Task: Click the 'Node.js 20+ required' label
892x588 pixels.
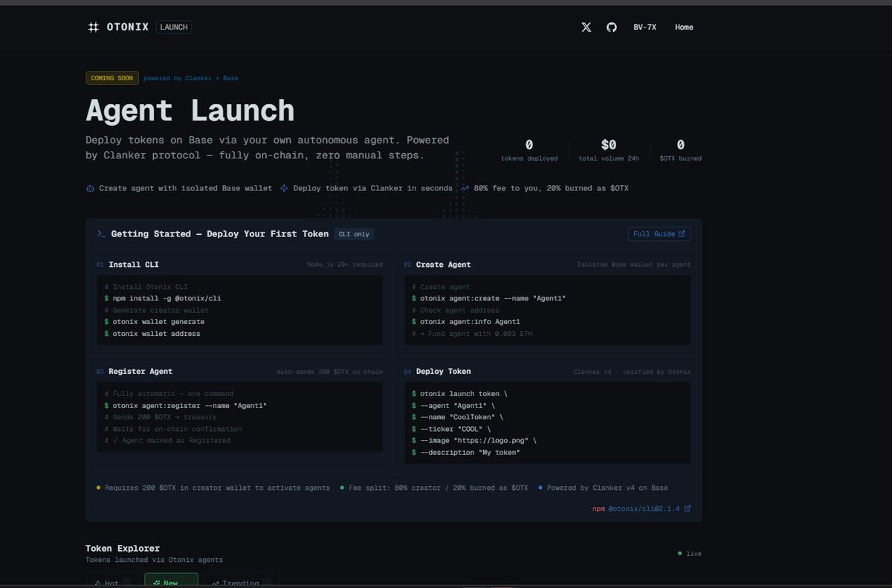Action: point(345,265)
